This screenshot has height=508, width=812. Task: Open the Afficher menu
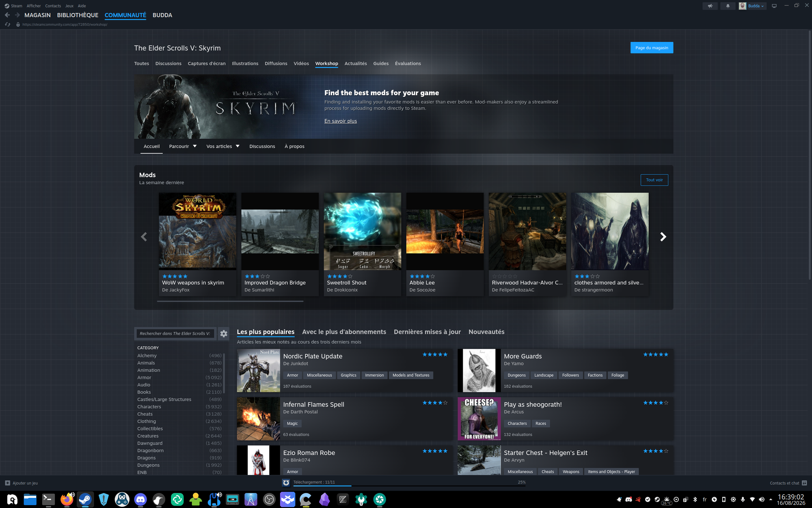point(34,6)
